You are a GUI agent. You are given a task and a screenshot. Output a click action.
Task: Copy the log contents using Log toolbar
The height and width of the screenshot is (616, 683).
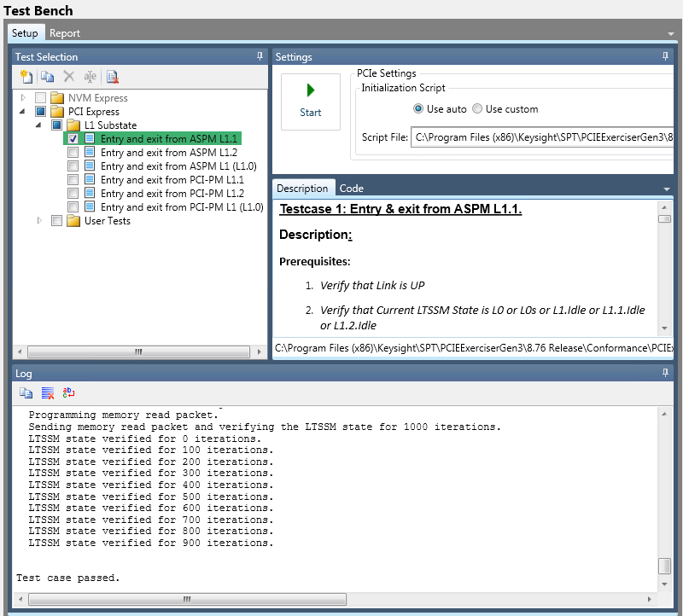click(26, 392)
